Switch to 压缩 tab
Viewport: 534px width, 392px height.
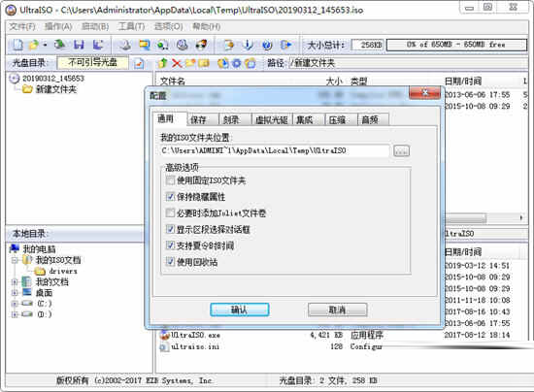(x=341, y=119)
